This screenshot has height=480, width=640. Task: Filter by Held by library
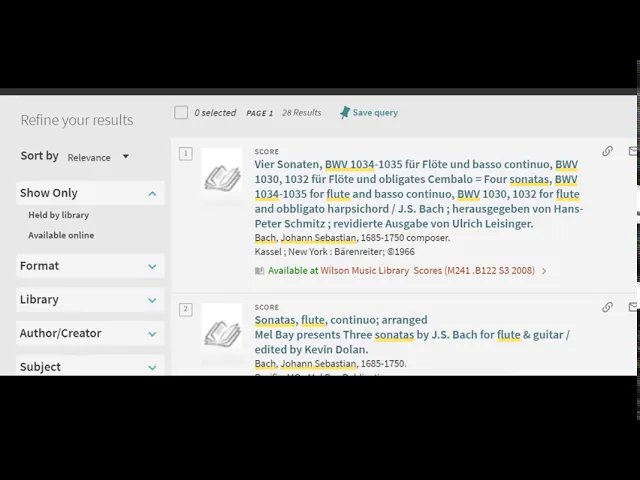click(58, 215)
